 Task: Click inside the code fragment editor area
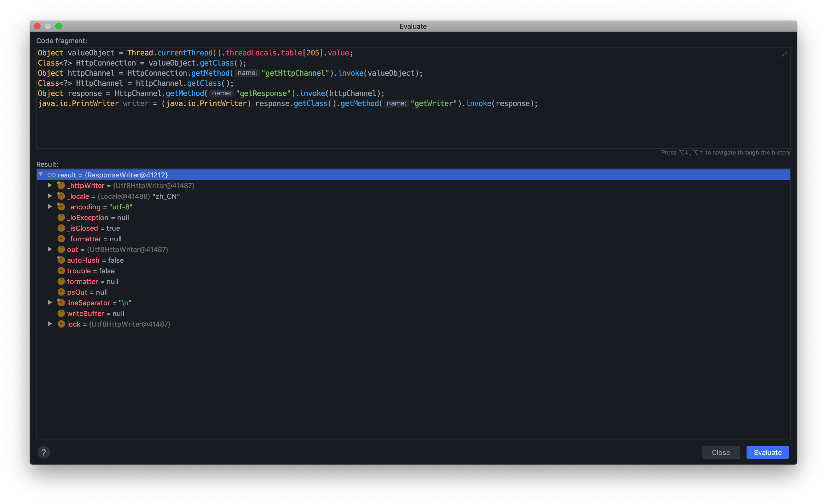click(x=403, y=128)
